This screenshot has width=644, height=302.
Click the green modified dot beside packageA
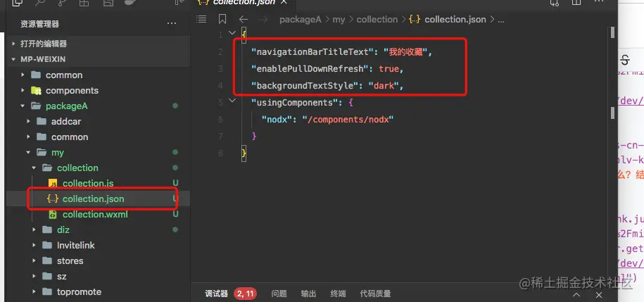point(175,106)
